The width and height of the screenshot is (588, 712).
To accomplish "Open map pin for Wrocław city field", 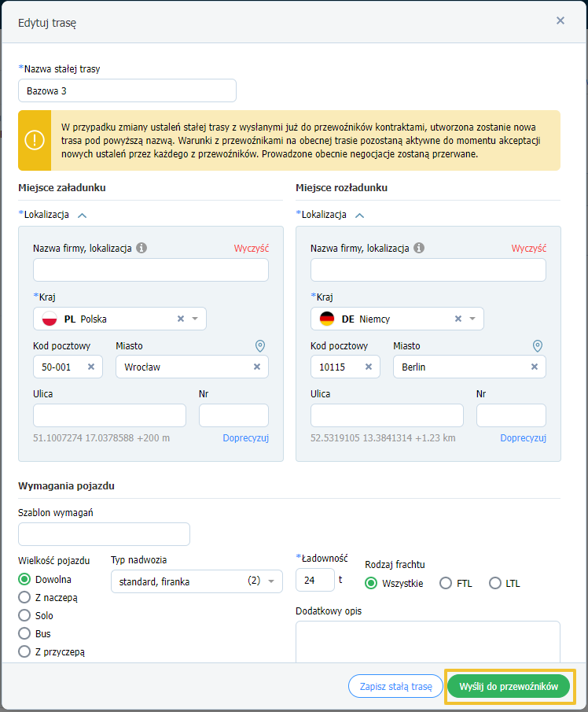I will pos(260,346).
